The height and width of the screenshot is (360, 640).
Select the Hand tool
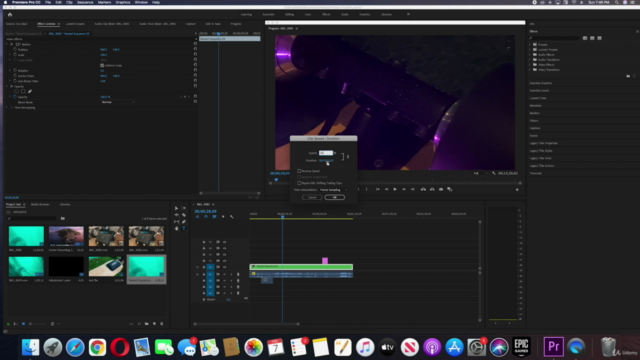coord(176,229)
